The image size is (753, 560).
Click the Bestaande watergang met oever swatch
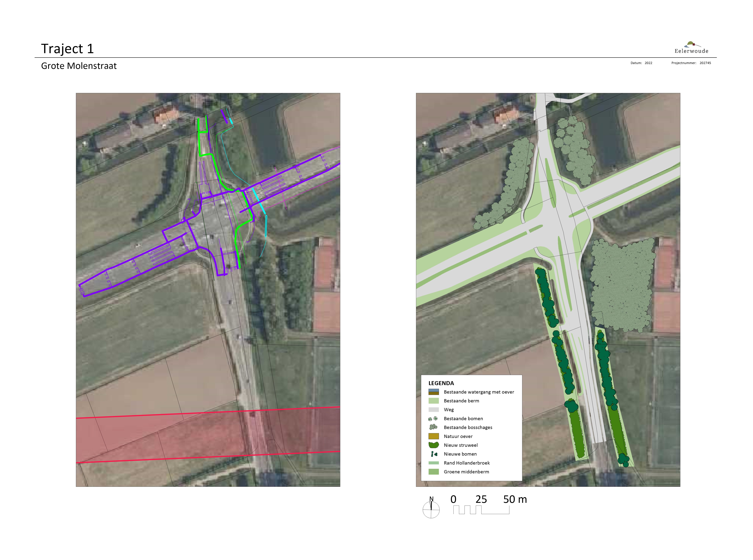(x=434, y=392)
